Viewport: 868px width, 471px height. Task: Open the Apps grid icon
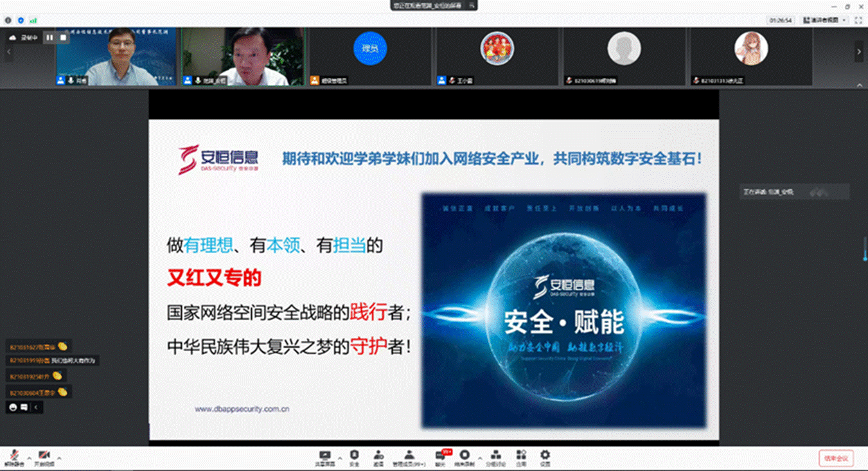click(x=521, y=457)
